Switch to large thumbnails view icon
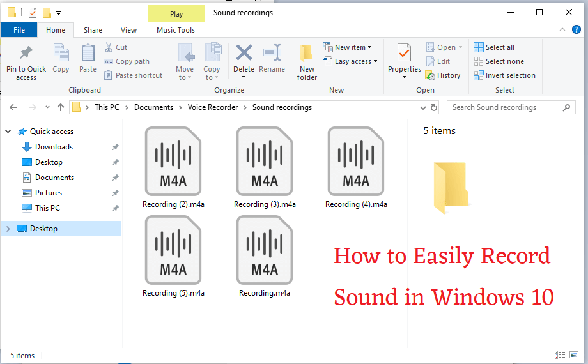The width and height of the screenshot is (588, 364). 574,354
